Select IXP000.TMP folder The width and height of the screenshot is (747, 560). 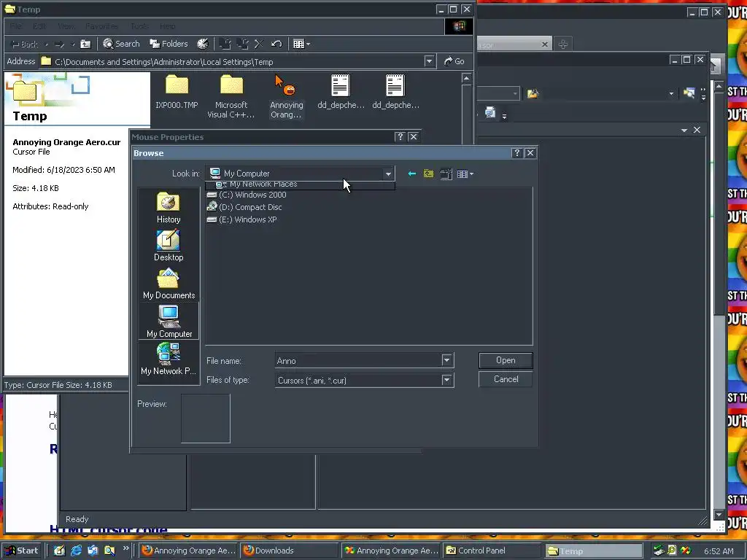coord(177,92)
